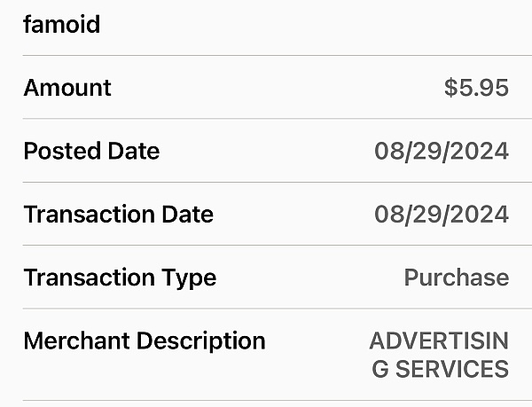
Task: Select the ADVERTISING SERVICES description text
Action: click(439, 355)
